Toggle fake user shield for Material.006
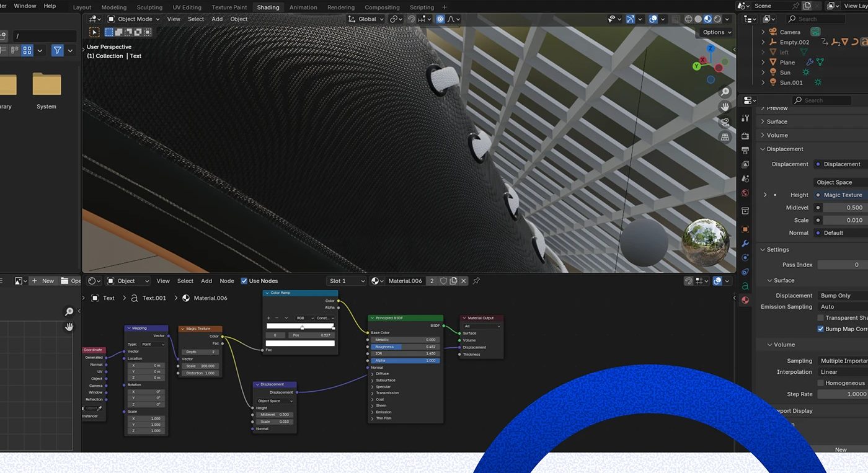868x473 pixels. tap(443, 281)
